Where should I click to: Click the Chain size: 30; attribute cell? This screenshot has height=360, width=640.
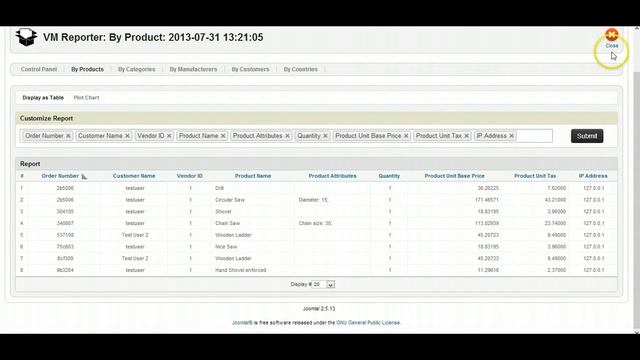(316, 224)
